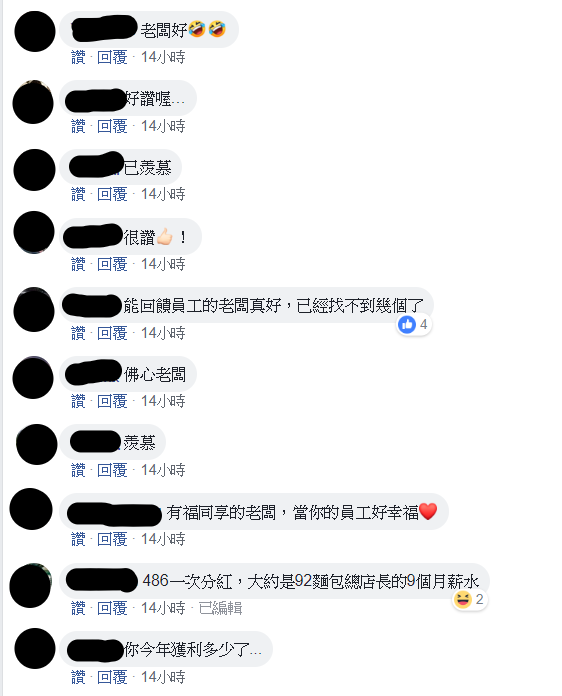The image size is (562, 696).
Task: Expand truncated 你今年獲利多少了… comment text
Action: pos(256,651)
